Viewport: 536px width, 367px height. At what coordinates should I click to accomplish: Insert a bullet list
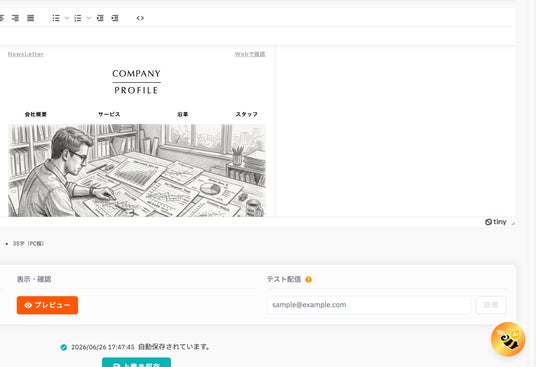(x=56, y=18)
